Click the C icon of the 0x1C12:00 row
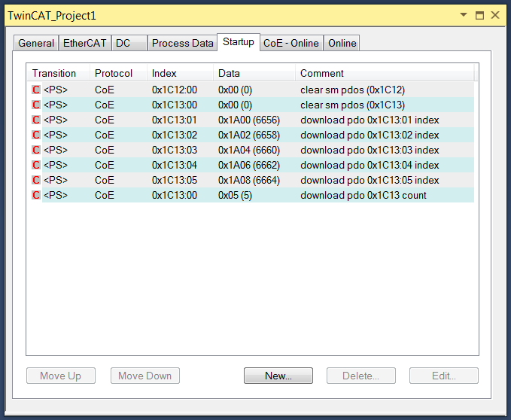Screen dimensions: 511x420 click(x=36, y=90)
